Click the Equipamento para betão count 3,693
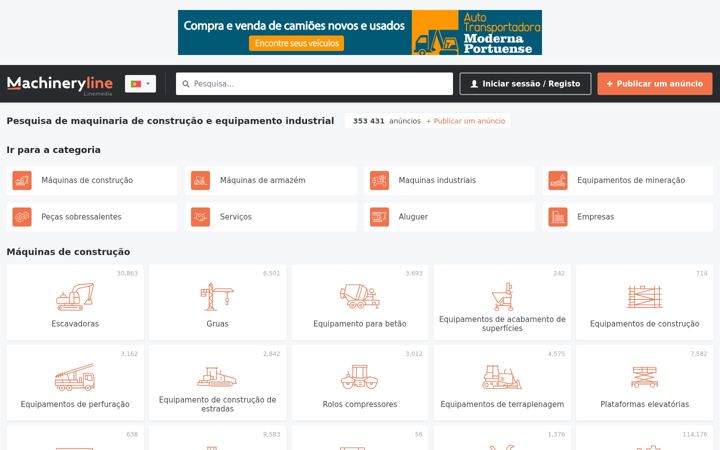 pos(414,273)
